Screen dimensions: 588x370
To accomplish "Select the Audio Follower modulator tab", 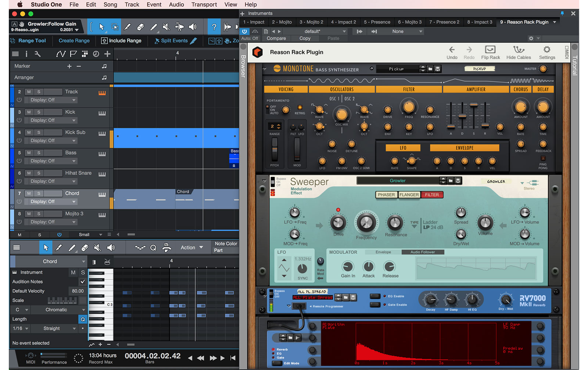I will [x=423, y=252].
